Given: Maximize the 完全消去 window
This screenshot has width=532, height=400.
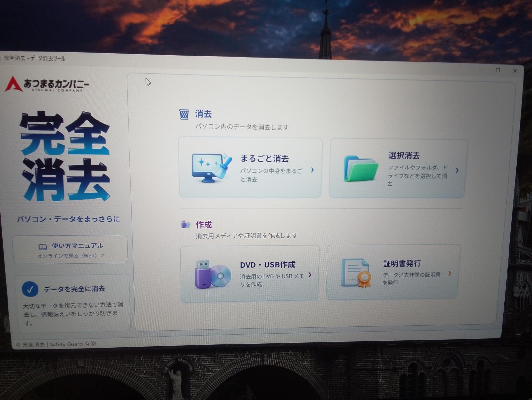Looking at the screenshot, I should pos(498,71).
